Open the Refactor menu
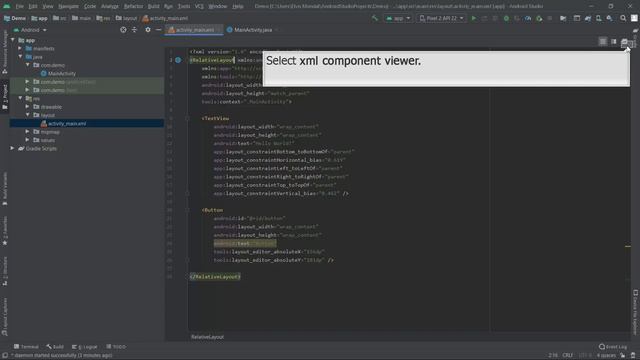 coord(133,6)
